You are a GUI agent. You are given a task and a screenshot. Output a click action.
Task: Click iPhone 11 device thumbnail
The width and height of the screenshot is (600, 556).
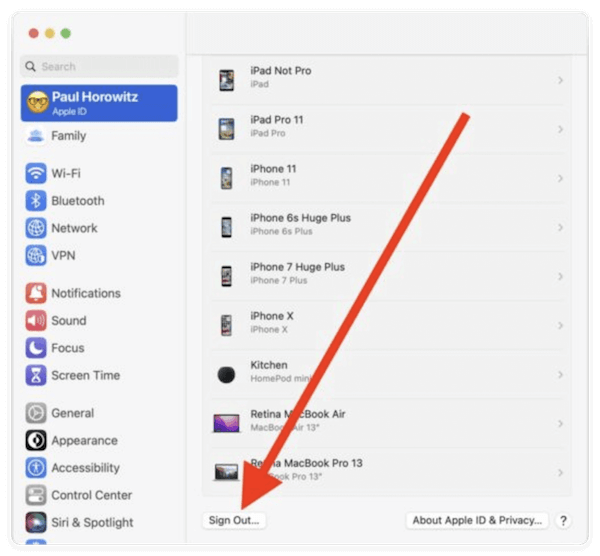pyautogui.click(x=227, y=178)
